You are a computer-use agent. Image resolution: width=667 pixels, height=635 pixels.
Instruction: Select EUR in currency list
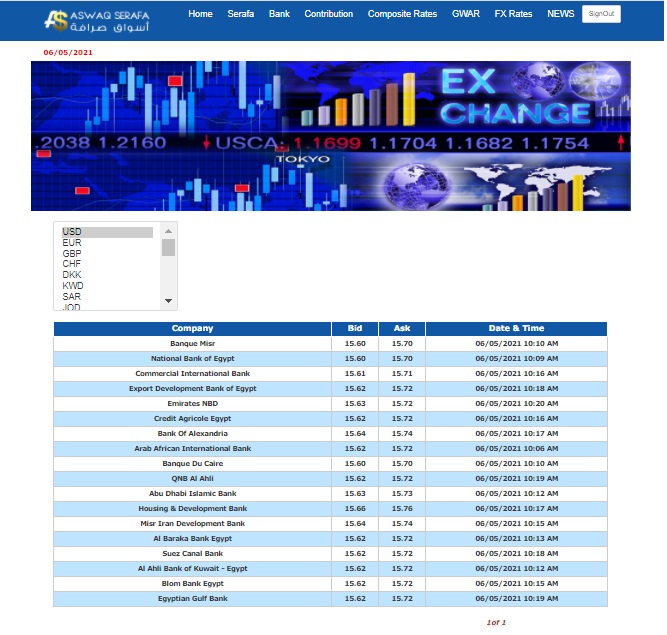click(108, 243)
